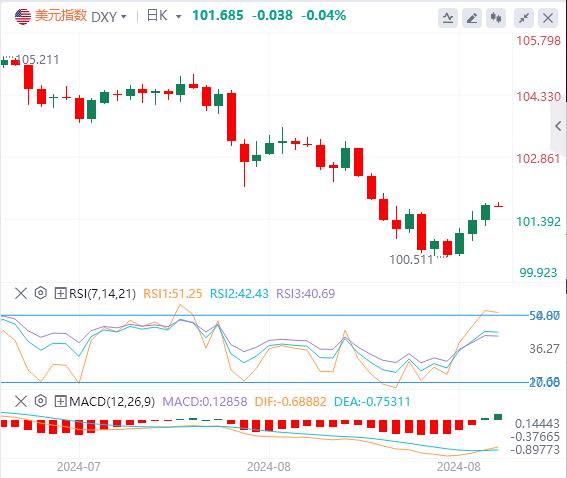
Task: Open RSI indicator settings gear
Action: tap(40, 293)
